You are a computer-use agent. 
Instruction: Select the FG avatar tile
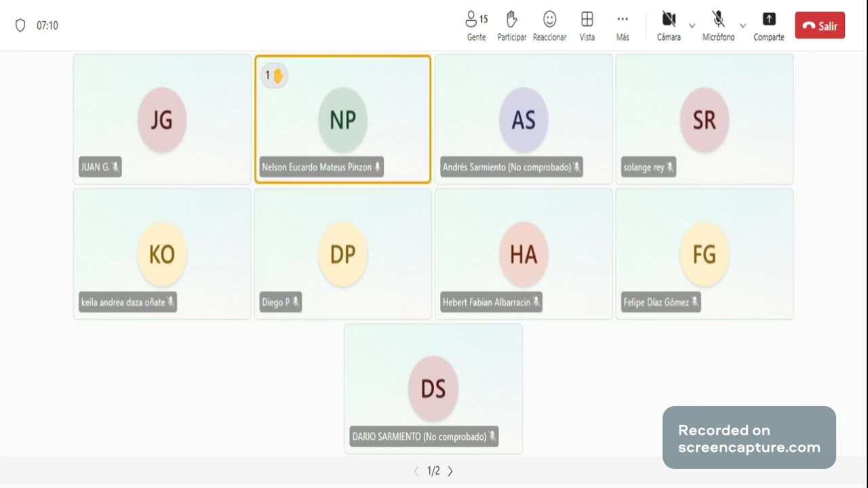pos(705,254)
